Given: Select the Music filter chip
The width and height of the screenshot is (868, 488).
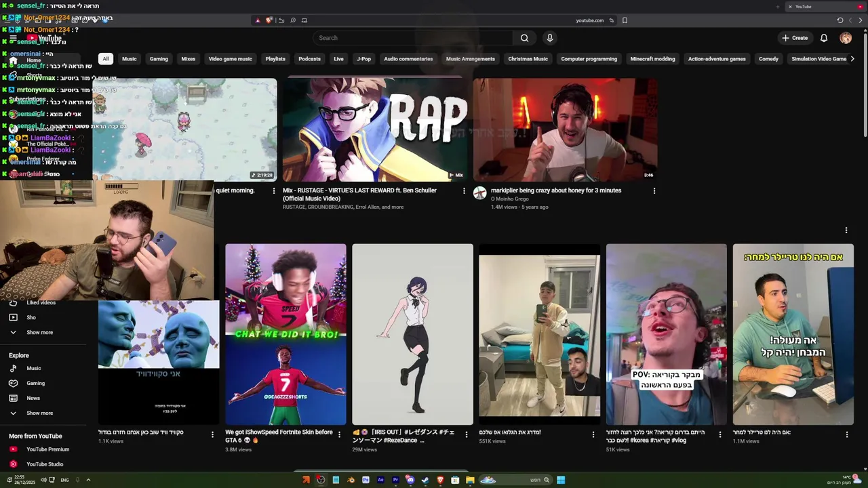Looking at the screenshot, I should tap(130, 59).
